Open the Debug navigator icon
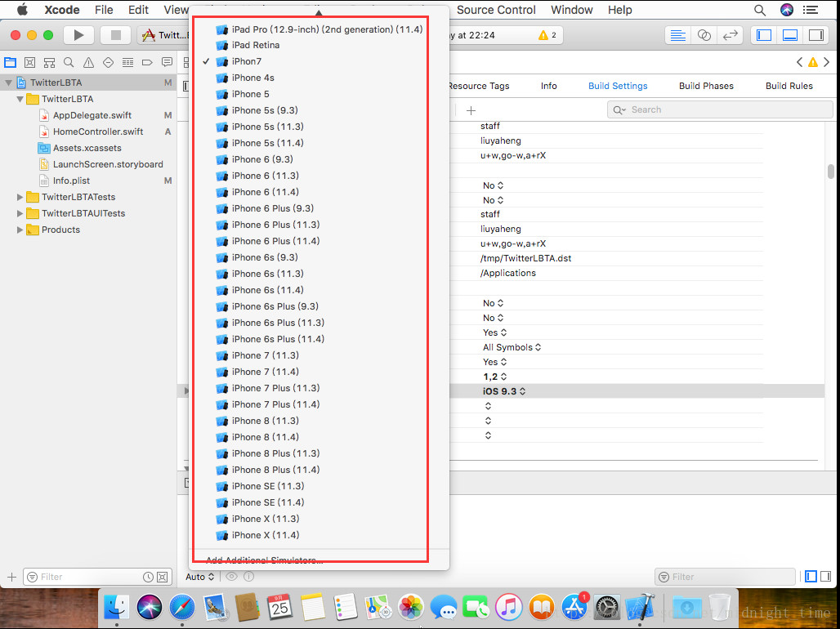 click(x=127, y=63)
